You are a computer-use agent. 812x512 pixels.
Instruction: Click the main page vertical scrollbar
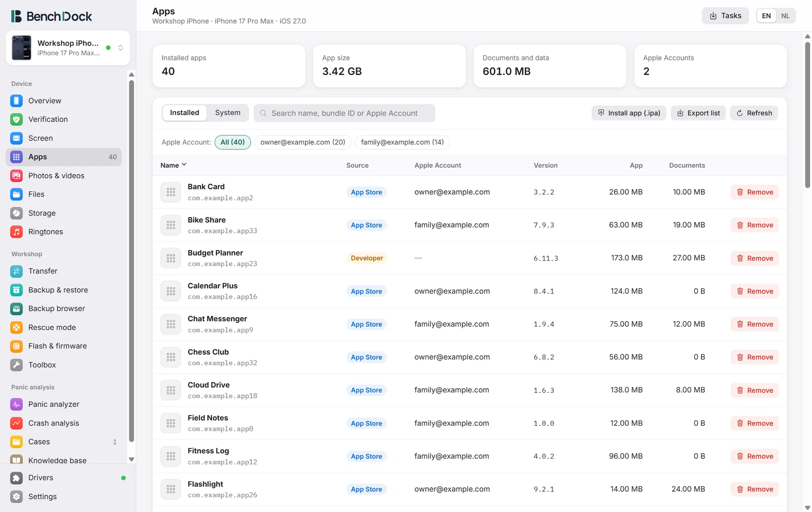pyautogui.click(x=807, y=115)
